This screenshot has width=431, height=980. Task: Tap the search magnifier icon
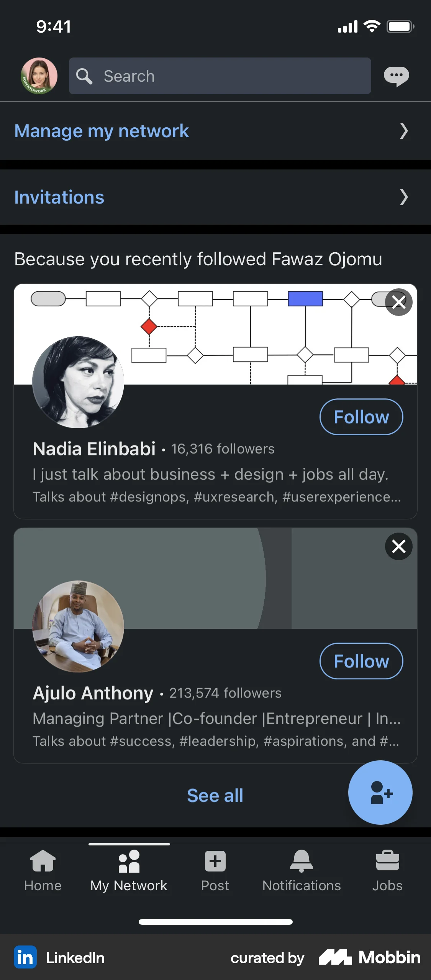click(x=84, y=76)
